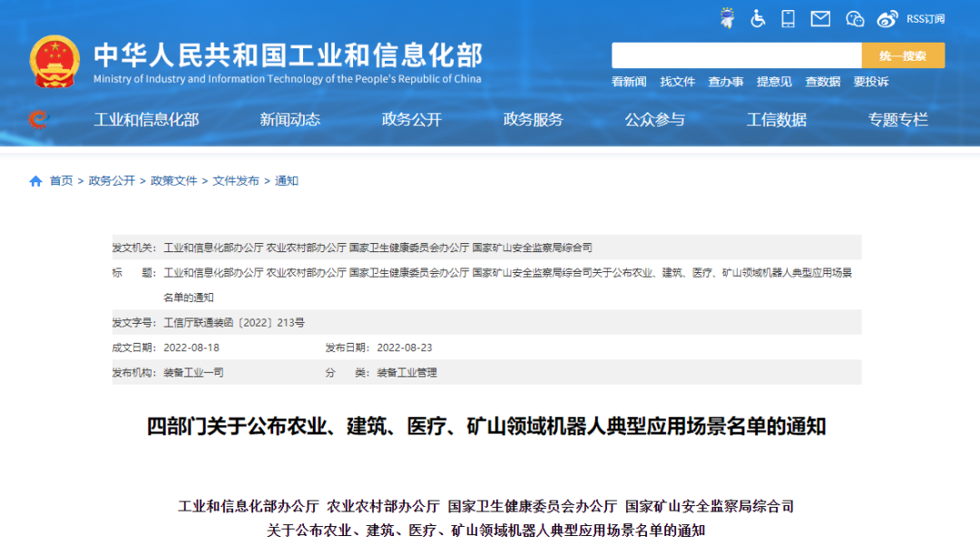The image size is (980, 546).
Task: Click the 统一搜索 button
Action: (x=903, y=55)
